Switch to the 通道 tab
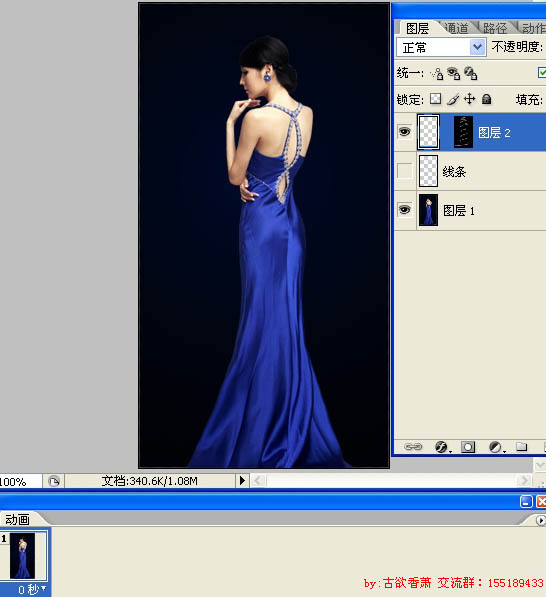The image size is (546, 597). pos(456,28)
